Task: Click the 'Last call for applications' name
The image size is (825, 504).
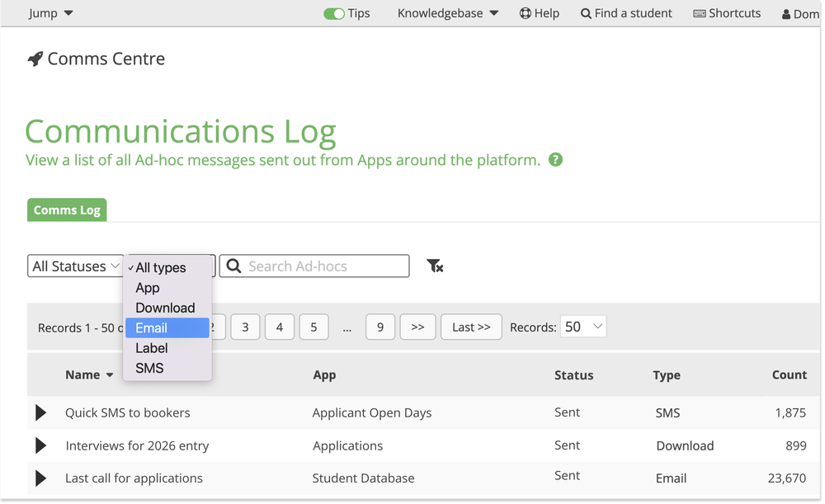Action: [x=134, y=478]
